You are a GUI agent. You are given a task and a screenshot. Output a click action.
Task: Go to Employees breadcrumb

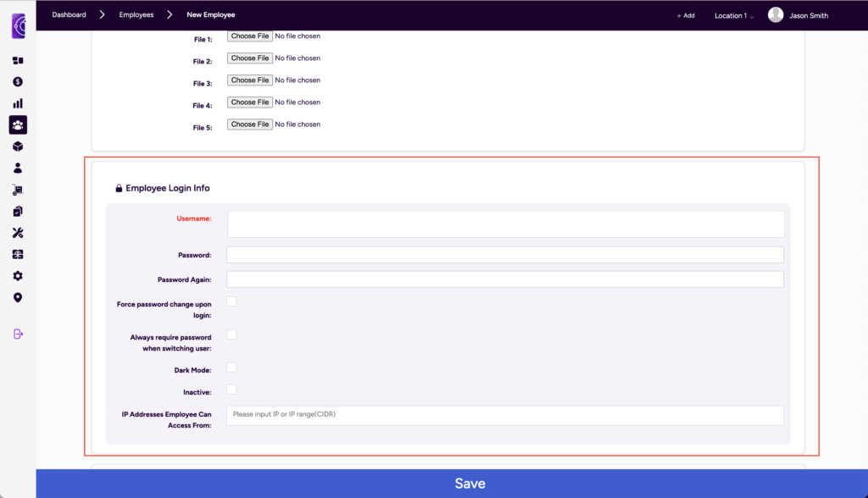(x=136, y=15)
